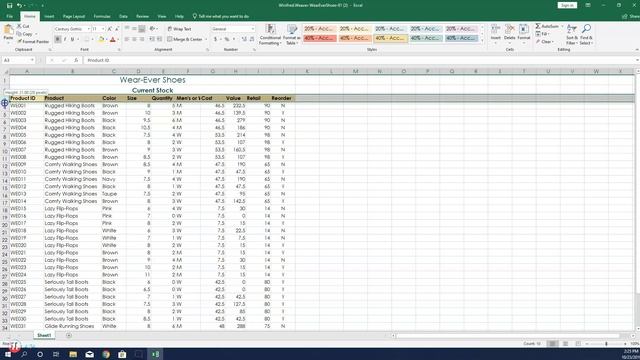Click the formula bar showing Product ID

click(361, 60)
